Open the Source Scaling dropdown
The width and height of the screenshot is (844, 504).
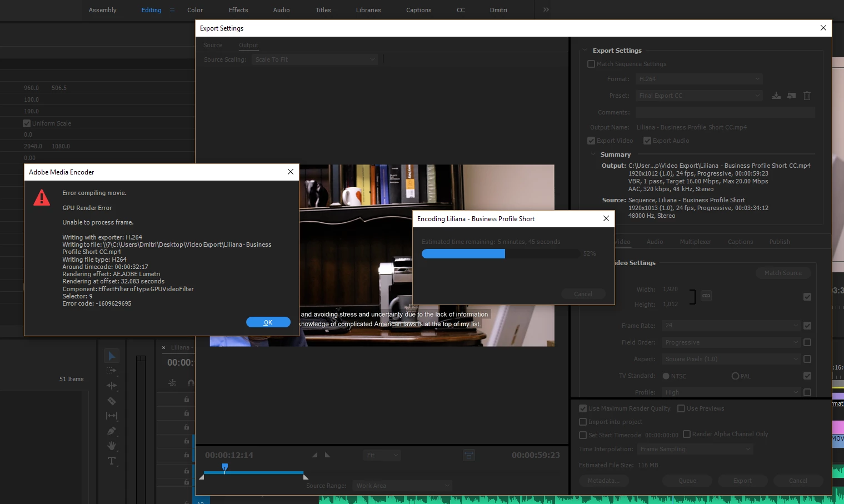[x=314, y=59]
